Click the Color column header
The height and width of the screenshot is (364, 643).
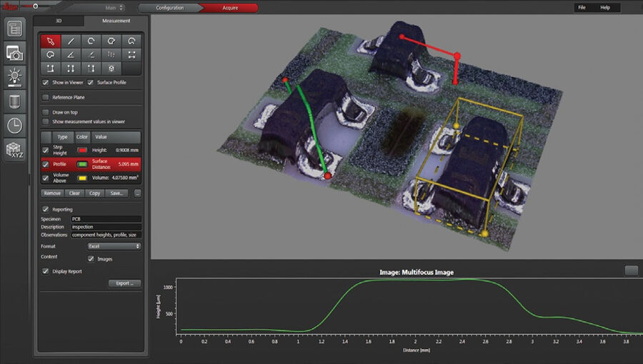[x=82, y=137]
